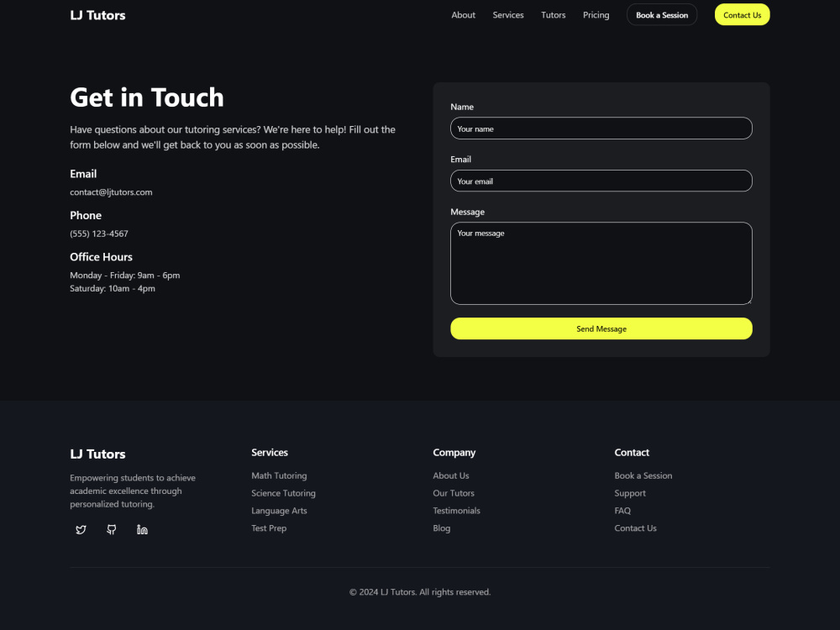The image size is (840, 630).
Task: Open Services in the top navigation
Action: point(508,15)
